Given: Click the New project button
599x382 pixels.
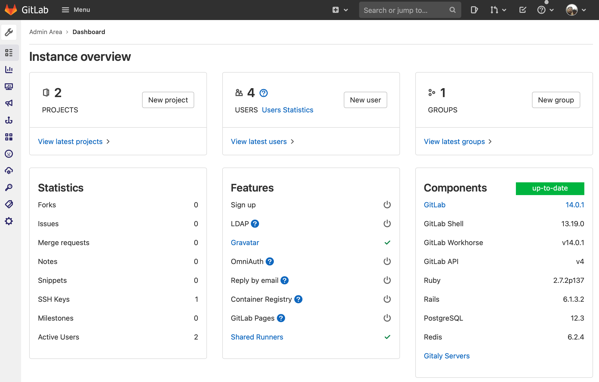Looking at the screenshot, I should pyautogui.click(x=168, y=100).
